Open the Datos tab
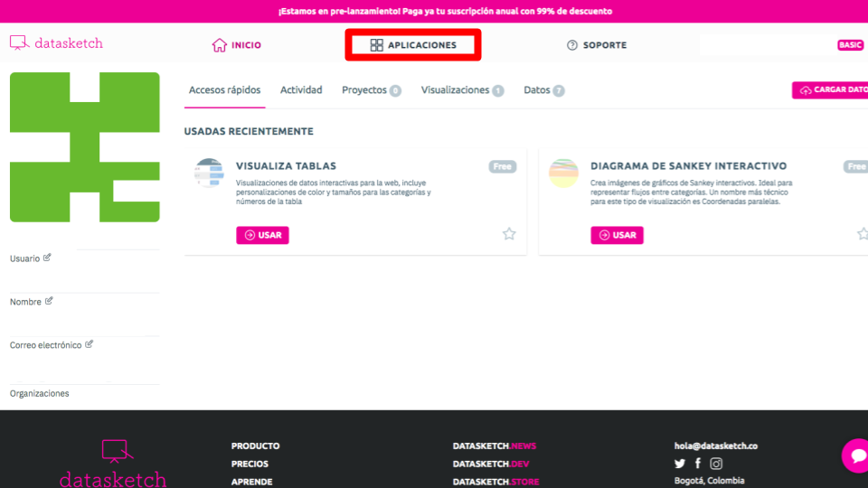This screenshot has height=488, width=868. point(544,90)
